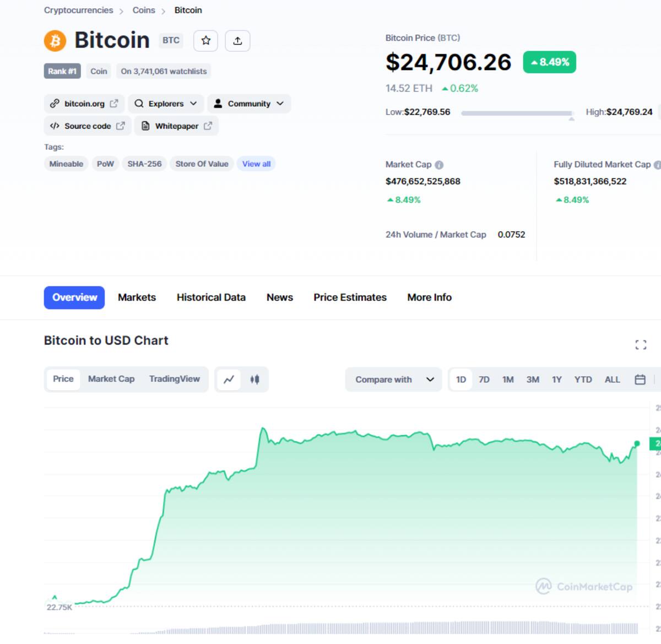Click the low-high price range bar
Image resolution: width=661 pixels, height=644 pixels.
click(517, 113)
